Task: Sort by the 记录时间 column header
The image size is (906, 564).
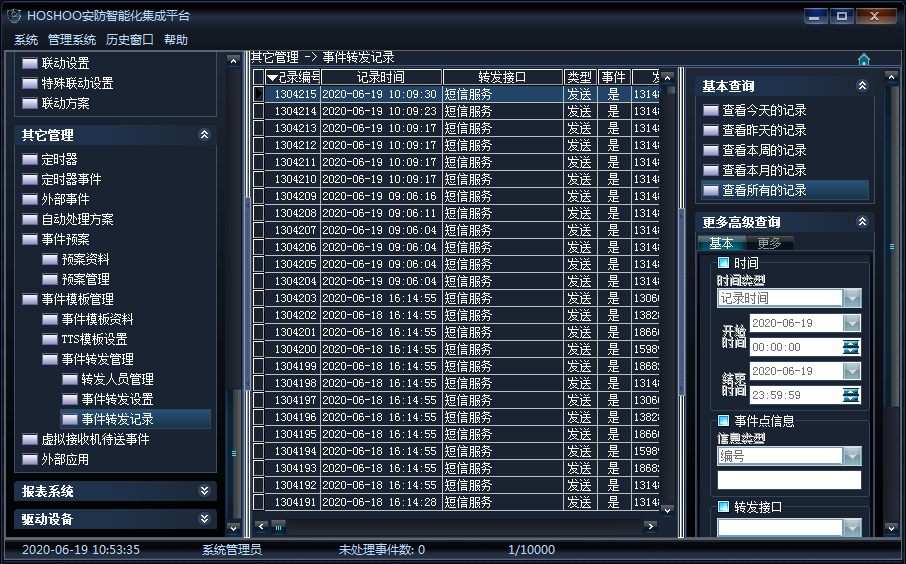Action: pyautogui.click(x=380, y=77)
